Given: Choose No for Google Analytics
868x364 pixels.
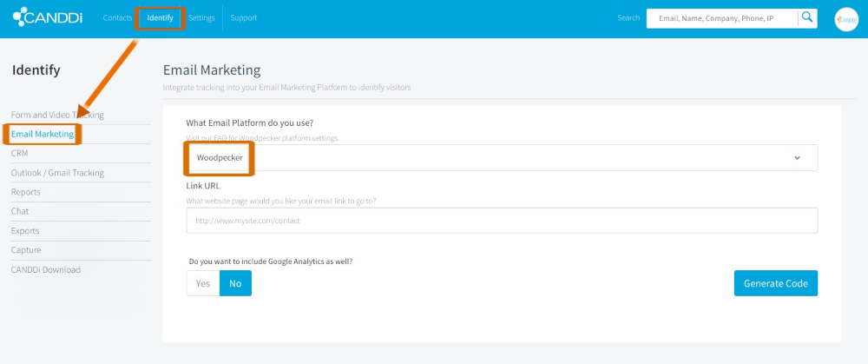Looking at the screenshot, I should (235, 283).
